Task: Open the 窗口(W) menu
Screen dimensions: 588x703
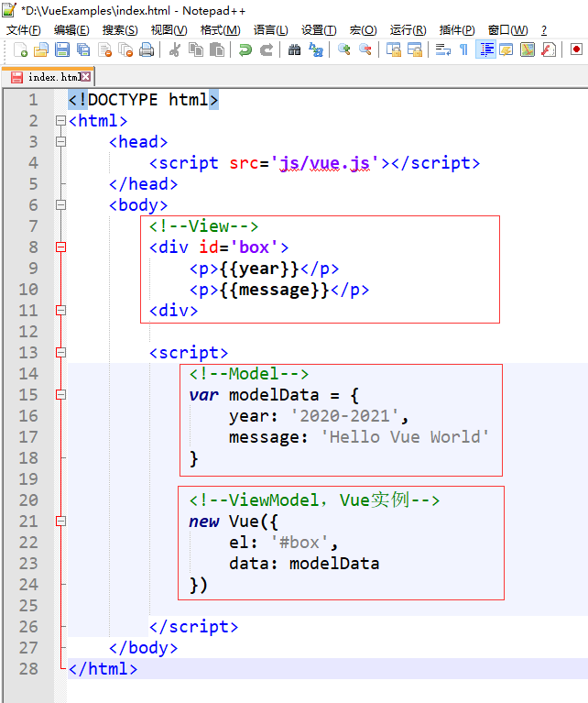Action: pyautogui.click(x=507, y=30)
